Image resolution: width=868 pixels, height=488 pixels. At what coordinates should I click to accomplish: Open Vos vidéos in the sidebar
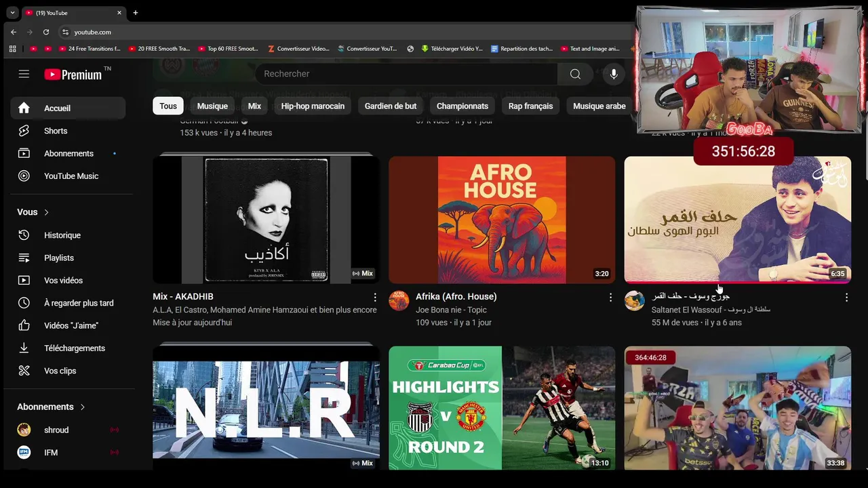(68, 281)
